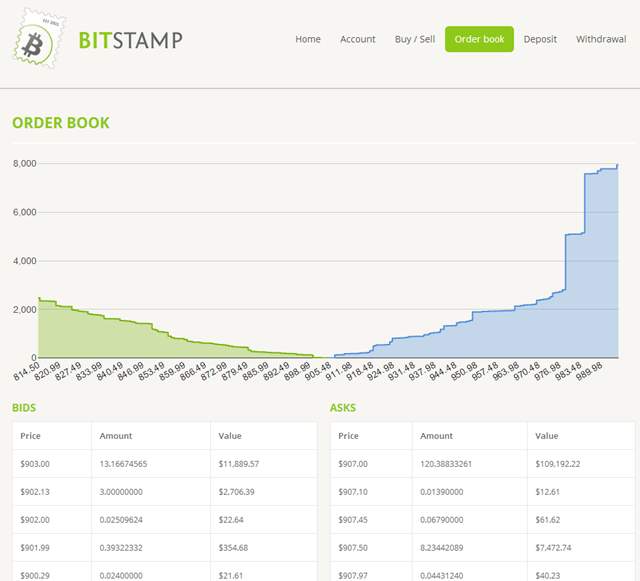Navigate to the Deposit page
640x581 pixels.
540,39
